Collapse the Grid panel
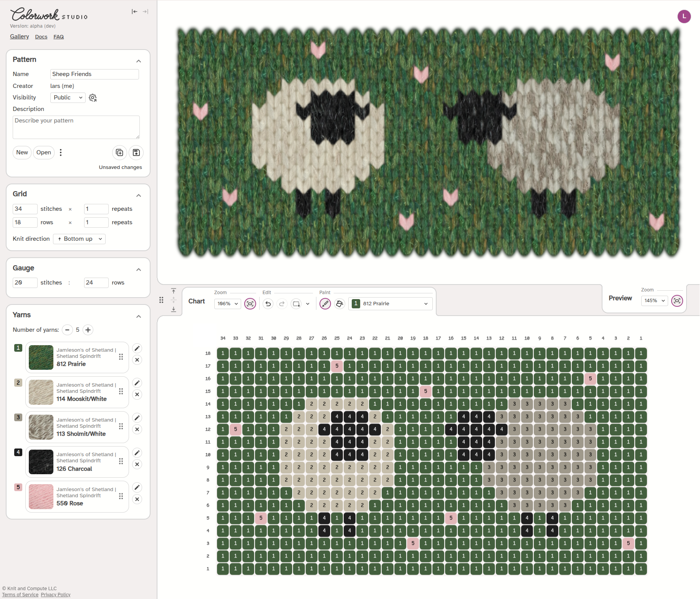This screenshot has width=700, height=599. (x=139, y=195)
